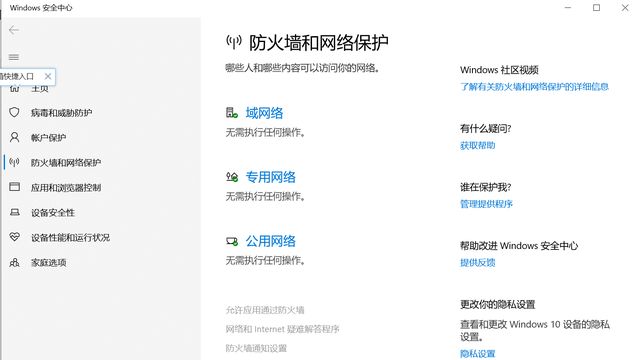Image resolution: width=640 pixels, height=360 pixels.
Task: Click the 有什么疑问? heading
Action: [486, 129]
